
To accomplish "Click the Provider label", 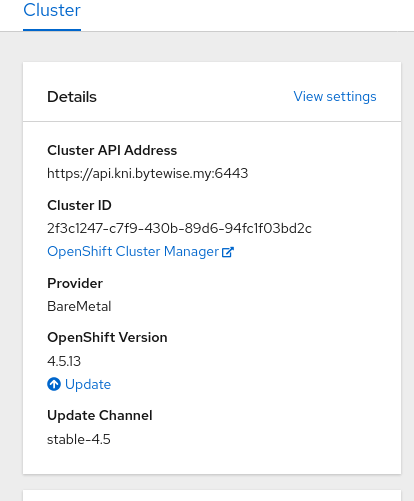I will click(75, 283).
